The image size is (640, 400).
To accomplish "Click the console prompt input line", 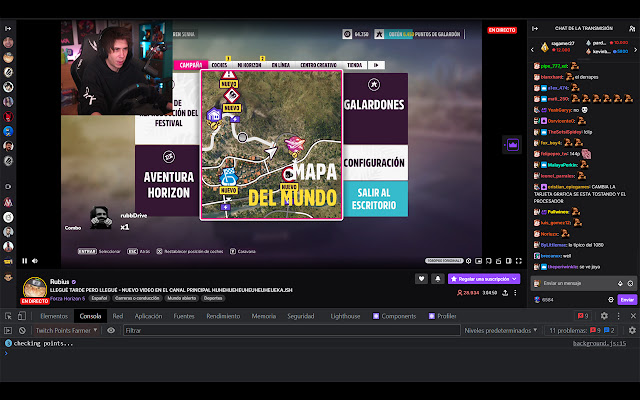I will point(320,353).
